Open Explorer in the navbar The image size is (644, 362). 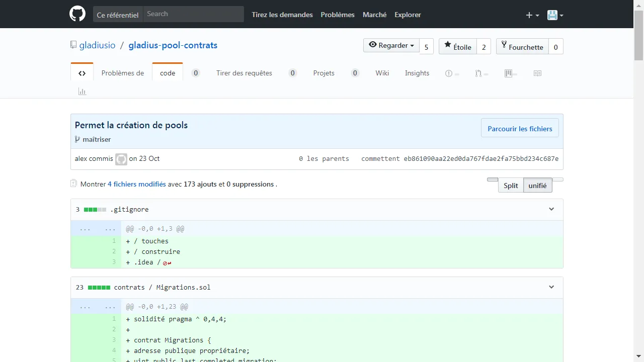[x=408, y=15]
